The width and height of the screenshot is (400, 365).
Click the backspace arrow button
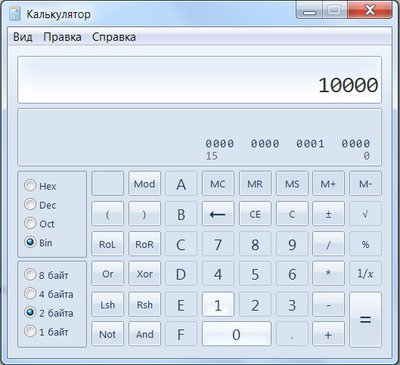(218, 214)
